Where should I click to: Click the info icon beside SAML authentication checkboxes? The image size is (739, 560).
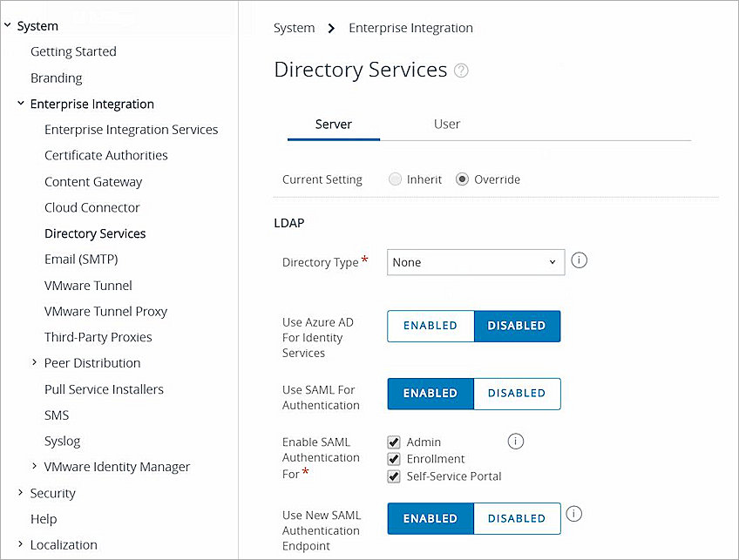(x=515, y=442)
